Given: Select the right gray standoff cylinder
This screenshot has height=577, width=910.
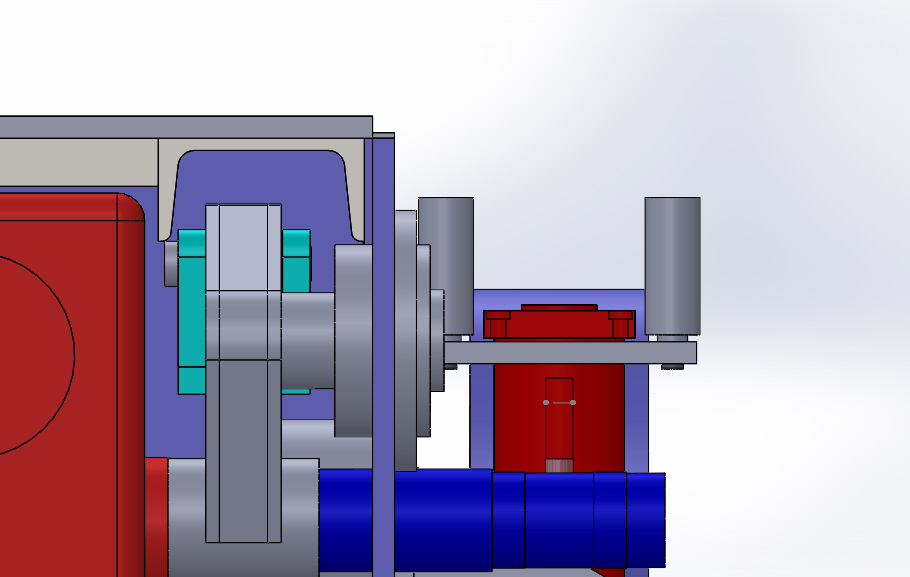Looking at the screenshot, I should click(673, 266).
